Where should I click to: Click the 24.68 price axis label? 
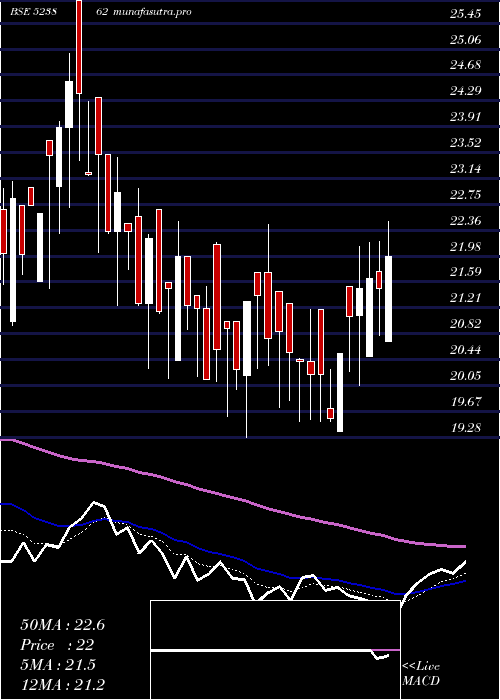466,65
